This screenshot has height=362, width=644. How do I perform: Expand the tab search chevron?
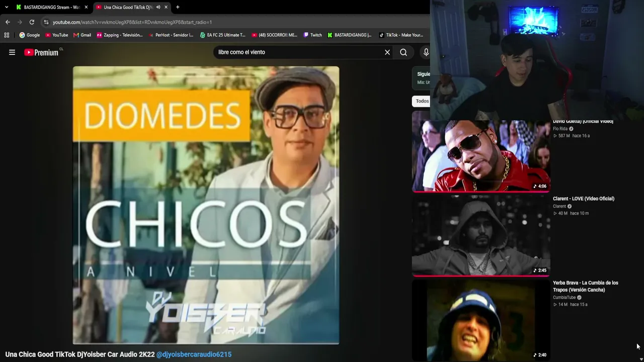pos(7,7)
